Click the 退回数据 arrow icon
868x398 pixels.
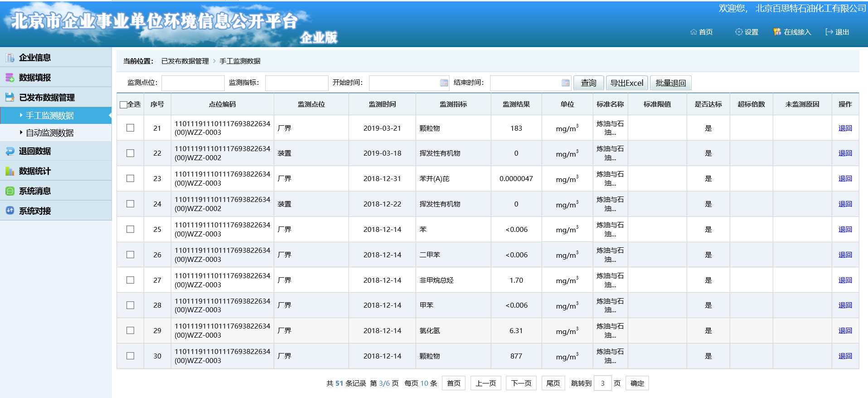tap(10, 151)
